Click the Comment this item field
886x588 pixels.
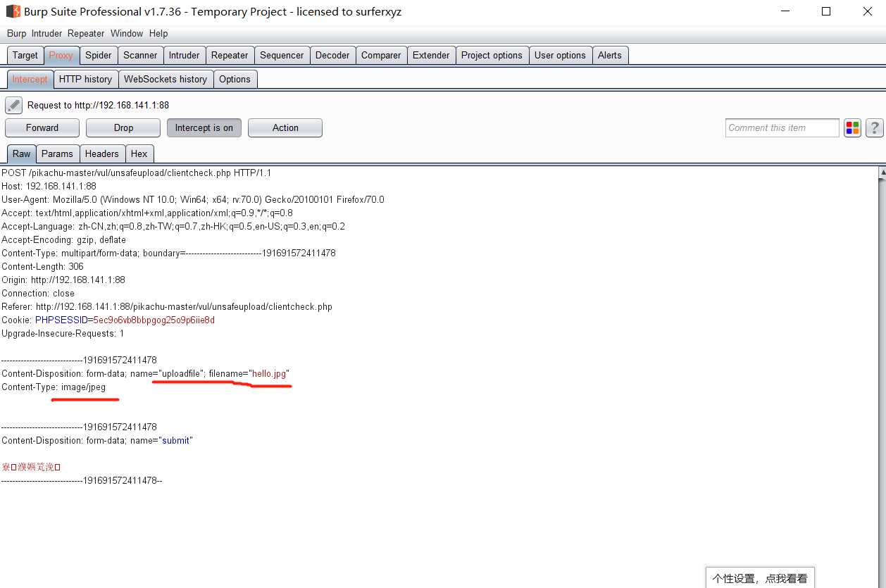coord(782,127)
